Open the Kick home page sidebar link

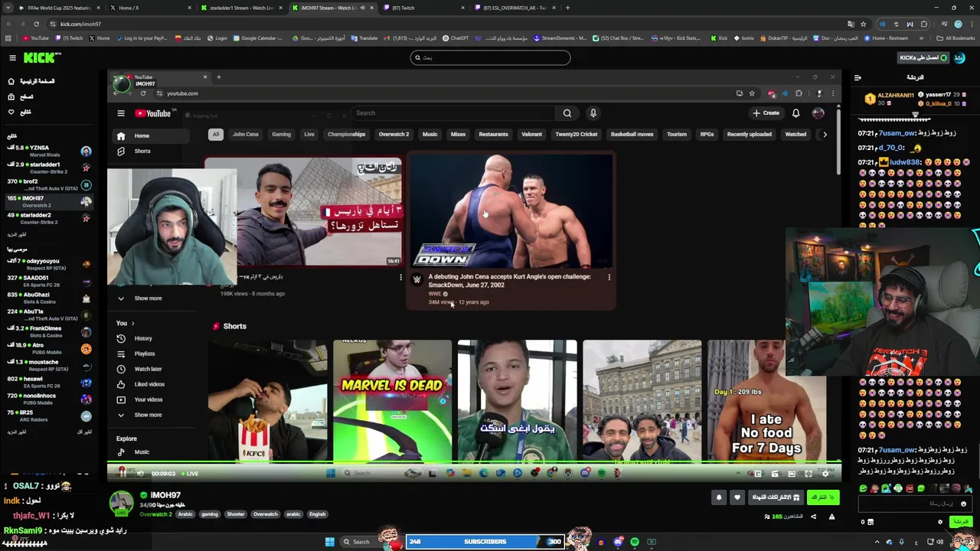click(x=31, y=81)
